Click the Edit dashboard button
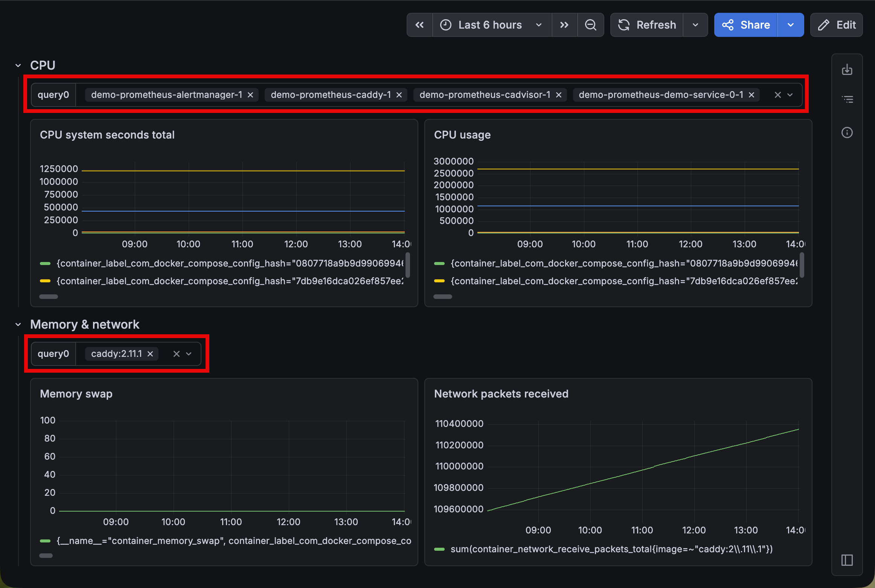Screen dimensions: 875x588 point(837,25)
